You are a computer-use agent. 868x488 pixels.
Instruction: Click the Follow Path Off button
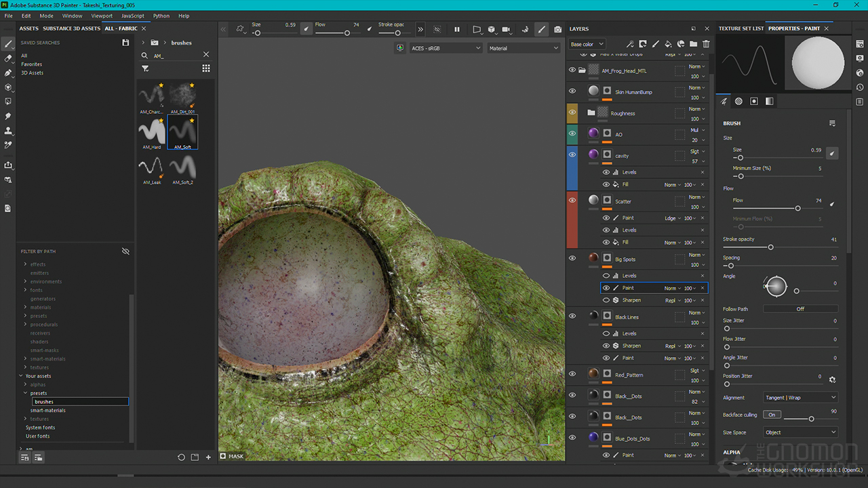pos(800,309)
